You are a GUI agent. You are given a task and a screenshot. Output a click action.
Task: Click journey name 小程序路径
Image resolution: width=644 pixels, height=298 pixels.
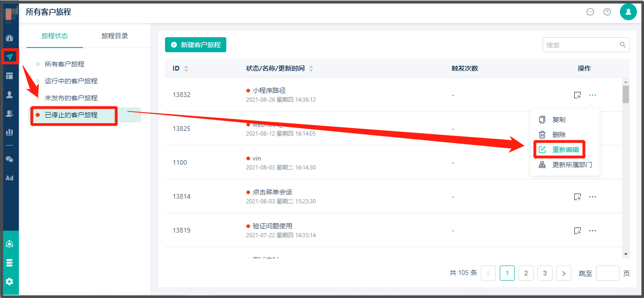[x=269, y=90]
